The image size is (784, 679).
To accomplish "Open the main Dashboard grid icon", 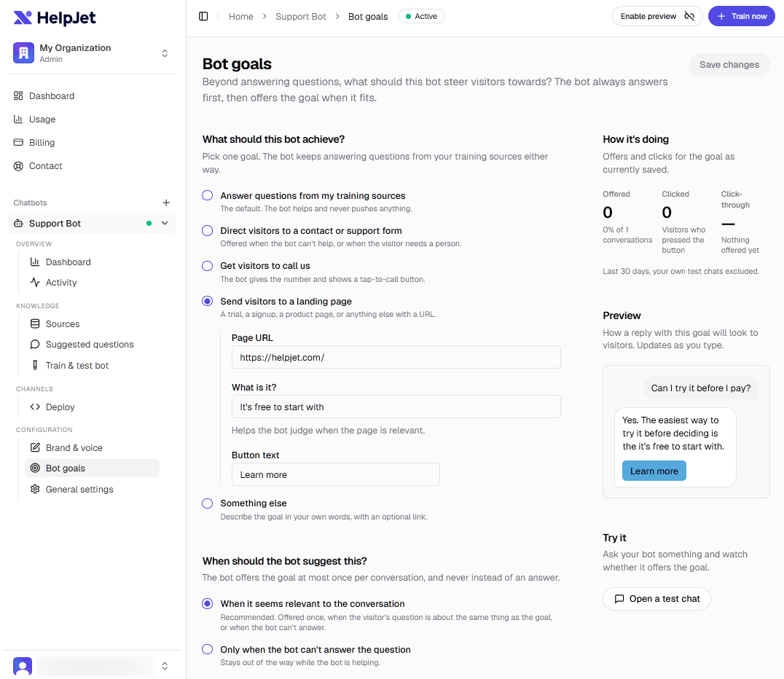I will coord(18,95).
